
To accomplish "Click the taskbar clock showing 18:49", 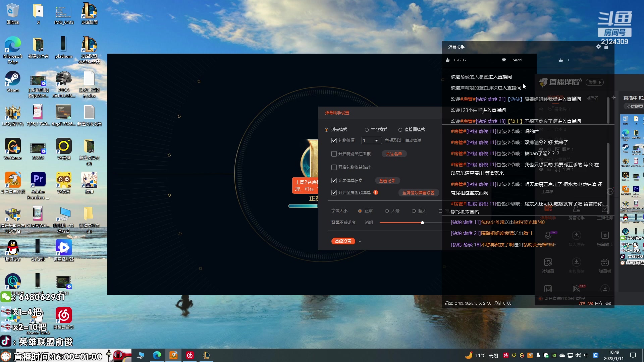I will [614, 355].
